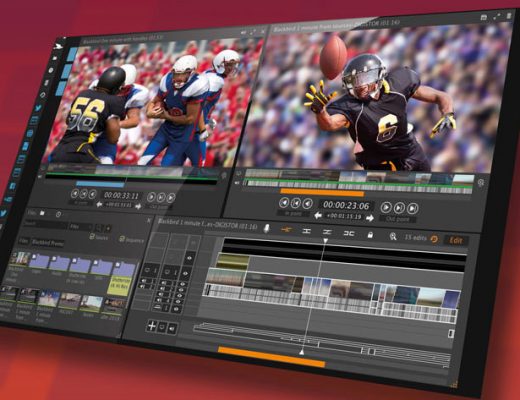
Task: Select the yellow-green note item in the file browser
Action: (x=119, y=285)
